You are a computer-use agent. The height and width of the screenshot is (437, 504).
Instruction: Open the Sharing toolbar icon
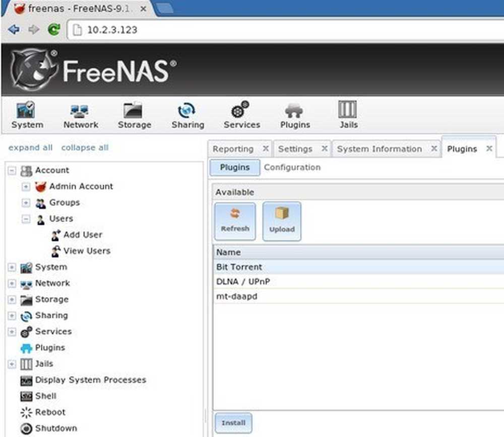[x=187, y=115]
